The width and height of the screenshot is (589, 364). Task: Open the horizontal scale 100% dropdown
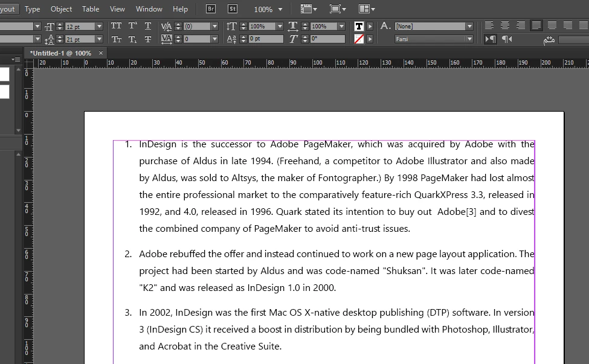click(341, 27)
